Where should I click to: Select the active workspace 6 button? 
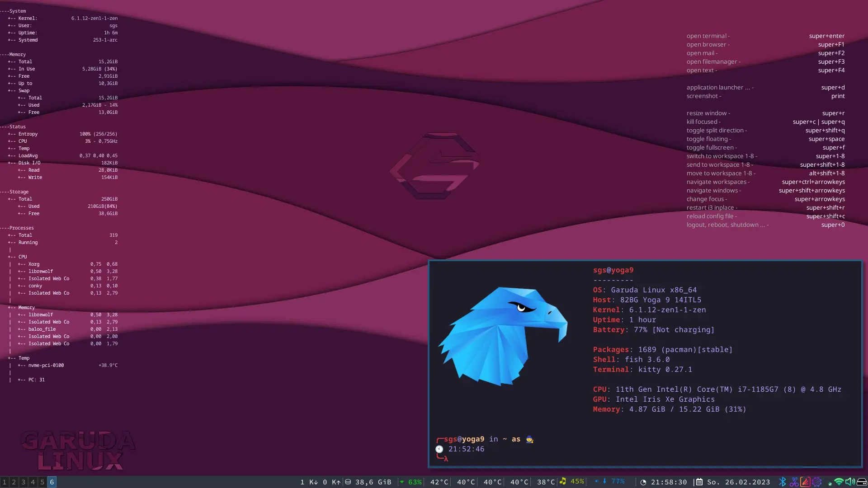coord(52,482)
